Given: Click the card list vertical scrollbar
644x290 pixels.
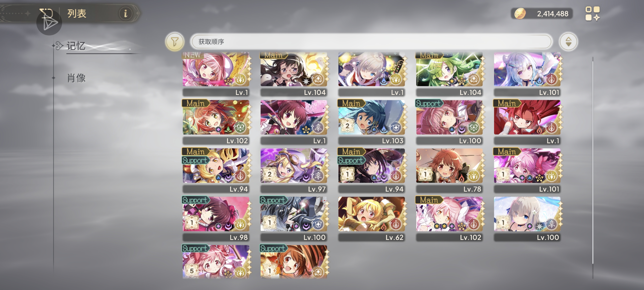Looking at the screenshot, I should (592, 160).
